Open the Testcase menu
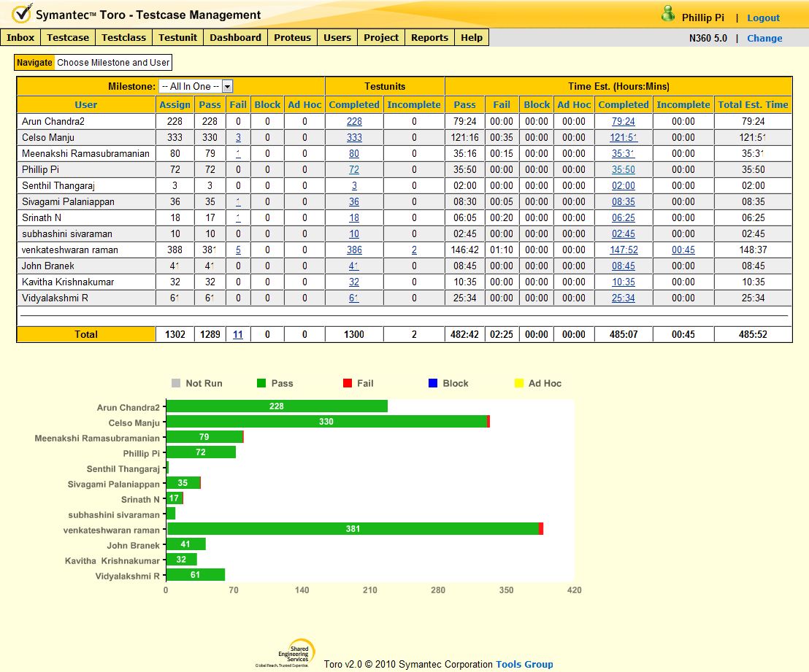 click(x=68, y=37)
